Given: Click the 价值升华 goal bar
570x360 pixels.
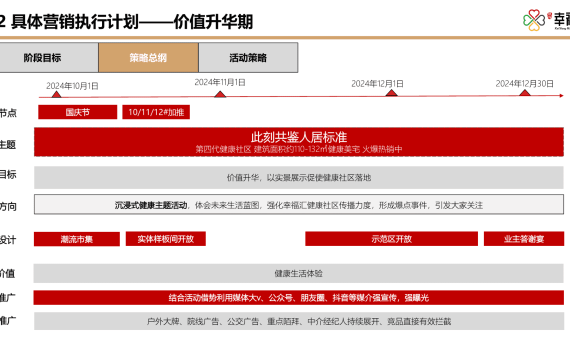Looking at the screenshot, I should [x=299, y=177].
